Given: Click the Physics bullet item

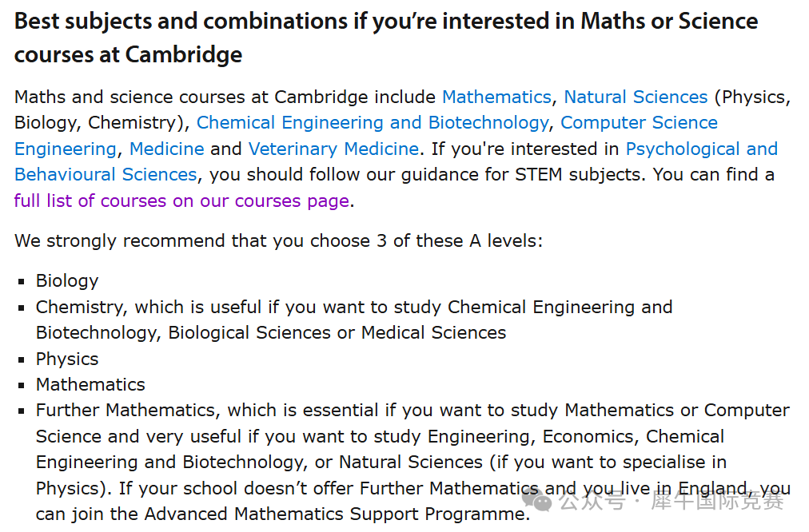Looking at the screenshot, I should [x=67, y=359].
